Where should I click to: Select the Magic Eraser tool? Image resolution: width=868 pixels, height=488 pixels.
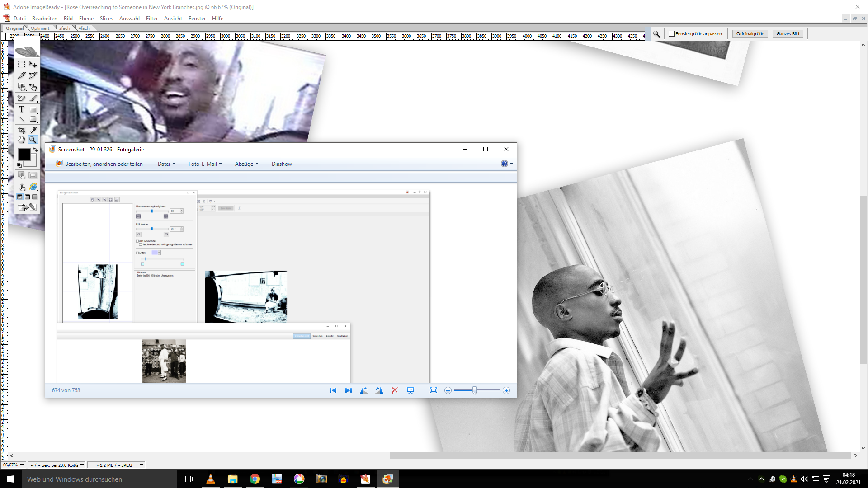tap(21, 98)
